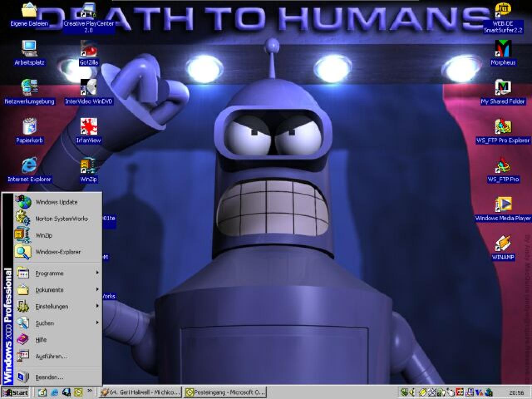
Task: Click the Outlook quick launch icon
Action: click(x=79, y=392)
